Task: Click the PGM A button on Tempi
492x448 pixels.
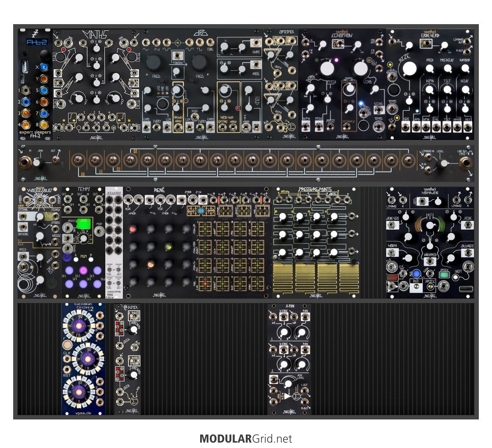Action: click(76, 260)
